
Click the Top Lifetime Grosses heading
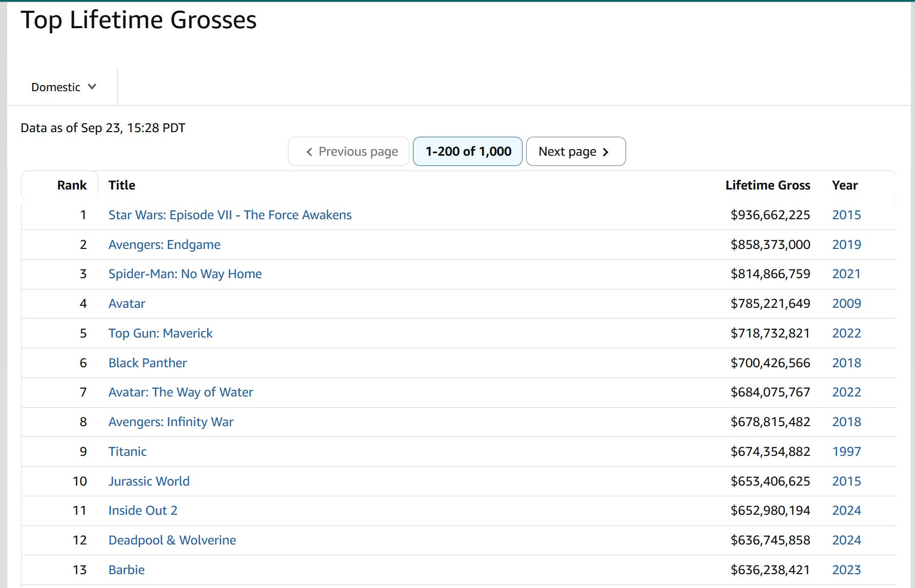138,20
